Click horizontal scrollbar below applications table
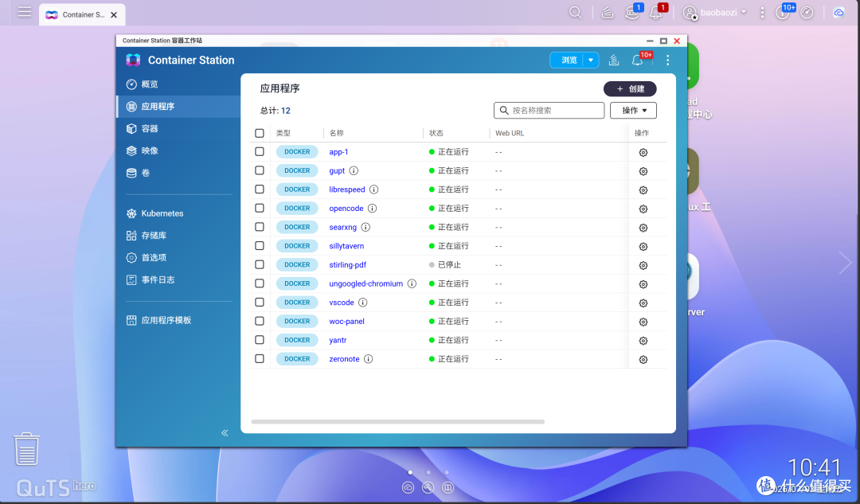 coord(397,422)
